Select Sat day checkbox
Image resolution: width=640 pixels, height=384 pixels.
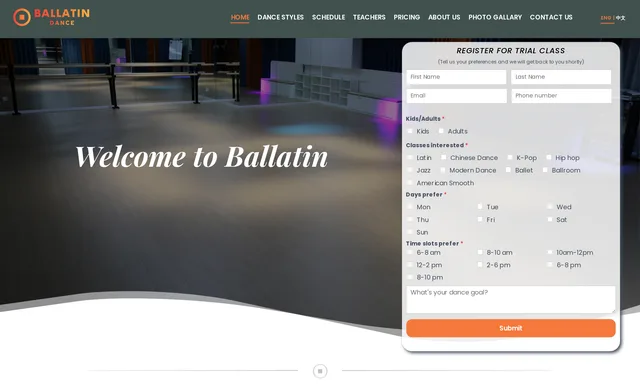pos(550,220)
